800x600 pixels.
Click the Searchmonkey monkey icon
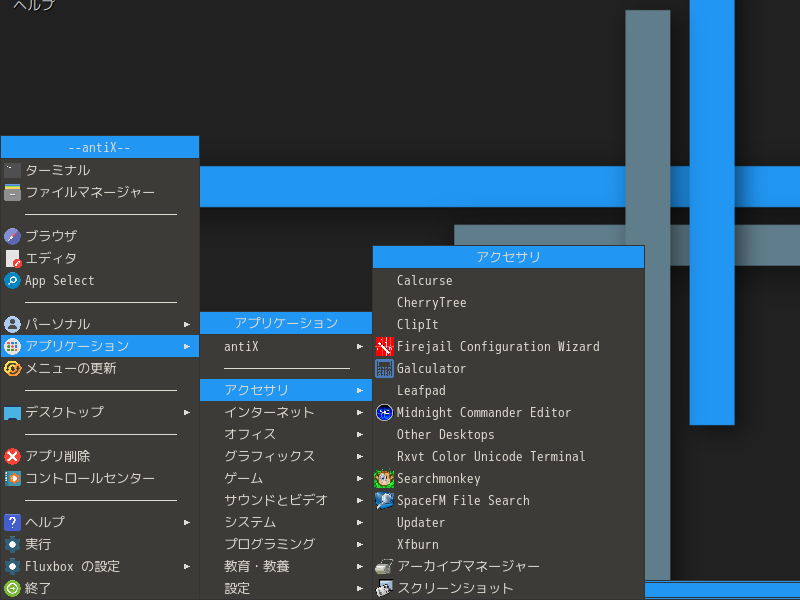(x=384, y=479)
